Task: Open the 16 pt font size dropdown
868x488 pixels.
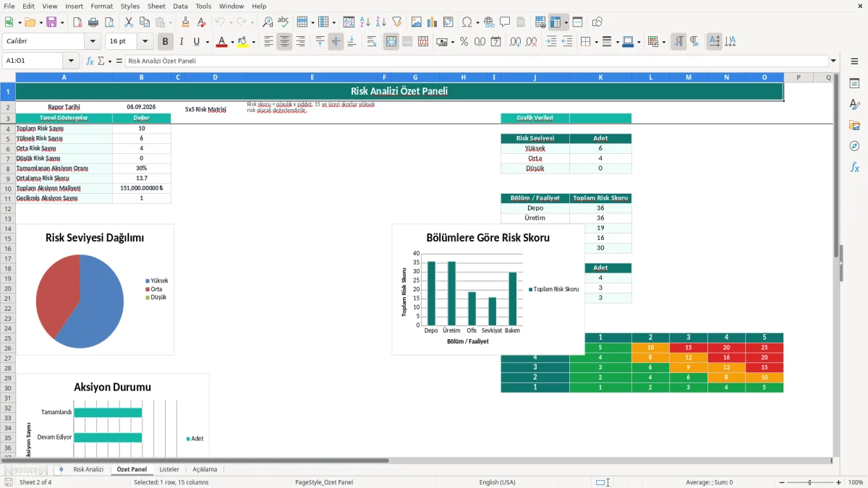Action: click(145, 42)
